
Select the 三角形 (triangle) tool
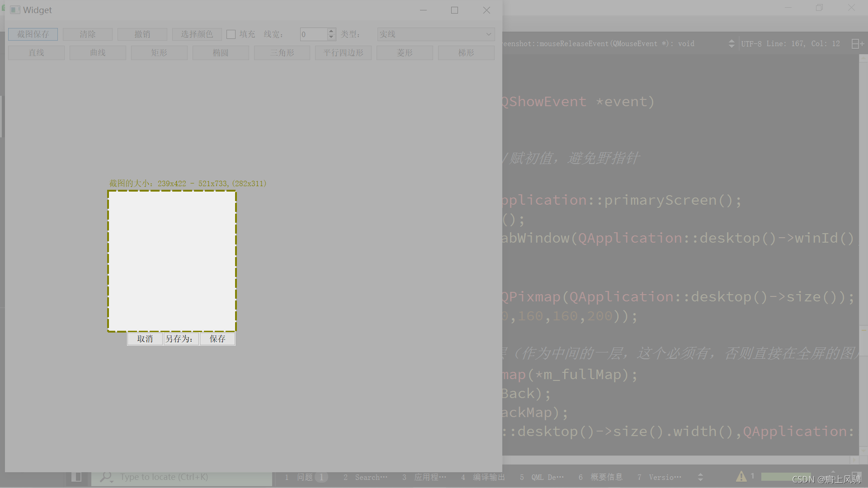[281, 52]
